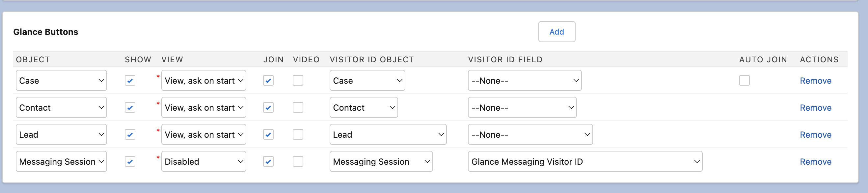Open Case row Visitor ID Field dropdown
Image resolution: width=868 pixels, height=193 pixels.
coord(524,80)
